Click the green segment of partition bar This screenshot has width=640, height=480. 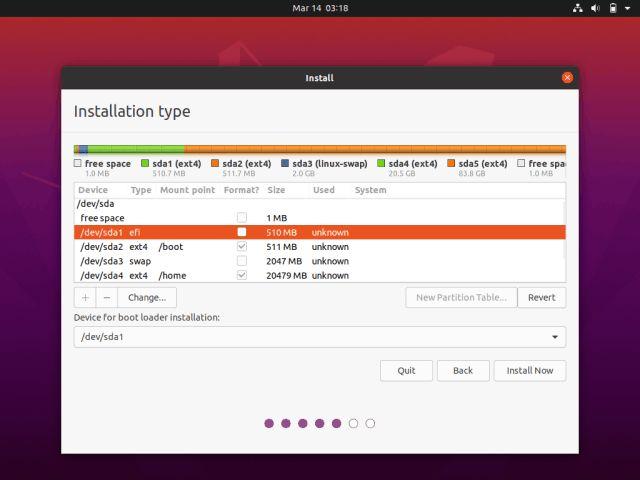(x=136, y=149)
